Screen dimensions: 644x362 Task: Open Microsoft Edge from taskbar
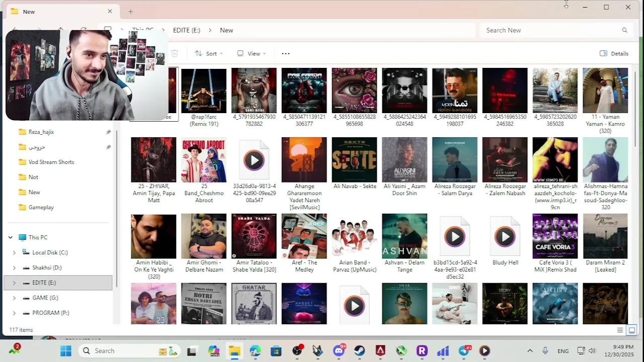tap(255, 351)
